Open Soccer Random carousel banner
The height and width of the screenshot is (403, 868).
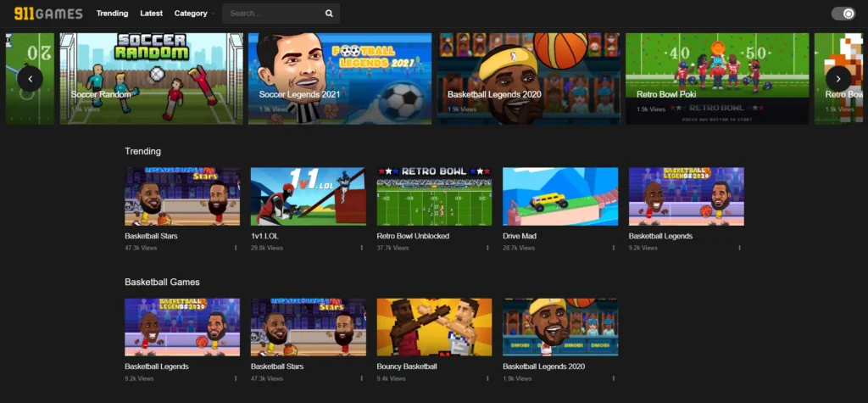pos(151,78)
